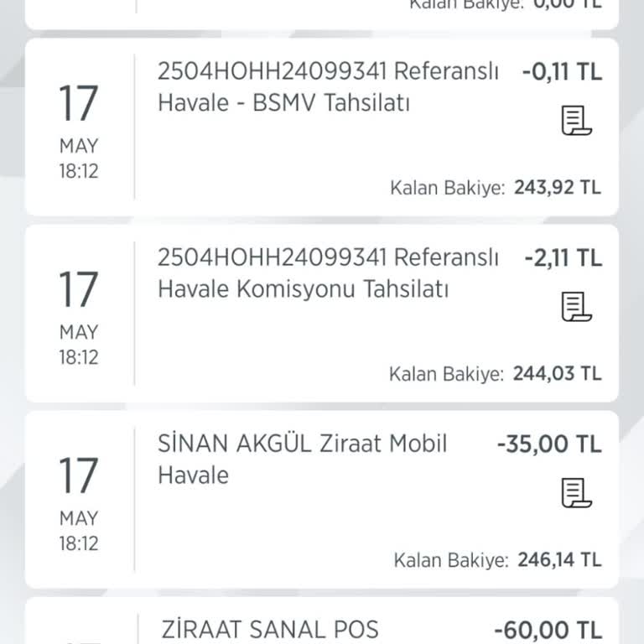Image resolution: width=644 pixels, height=644 pixels.
Task: View receipt icon for SİNAN AKGÜL transfer
Action: click(576, 493)
